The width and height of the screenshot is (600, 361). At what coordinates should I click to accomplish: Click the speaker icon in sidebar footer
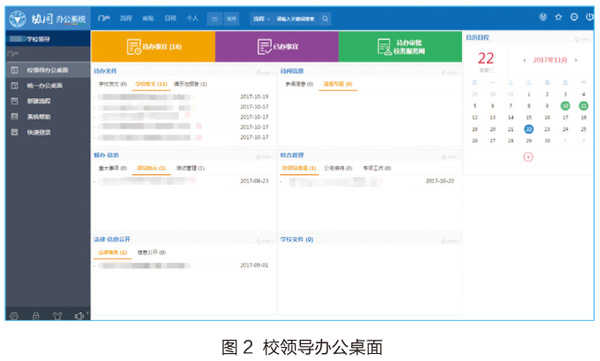(x=79, y=316)
